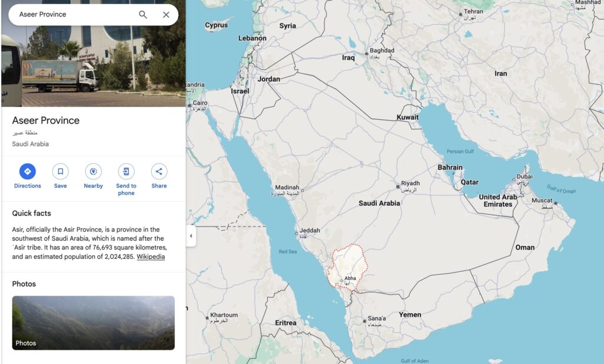Collapse the side panel arrow
This screenshot has width=604, height=364.
point(191,236)
